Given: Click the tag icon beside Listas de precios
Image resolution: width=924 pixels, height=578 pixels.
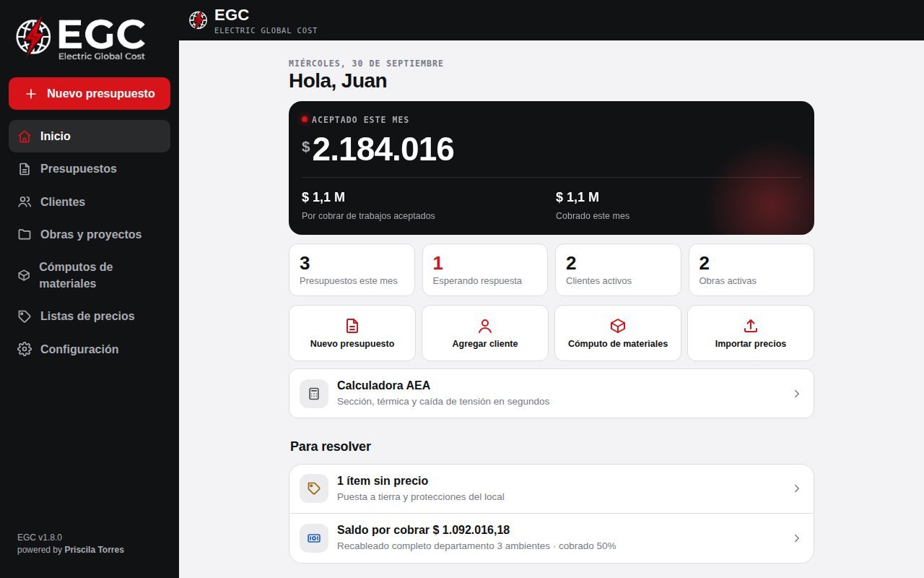Looking at the screenshot, I should [x=25, y=316].
